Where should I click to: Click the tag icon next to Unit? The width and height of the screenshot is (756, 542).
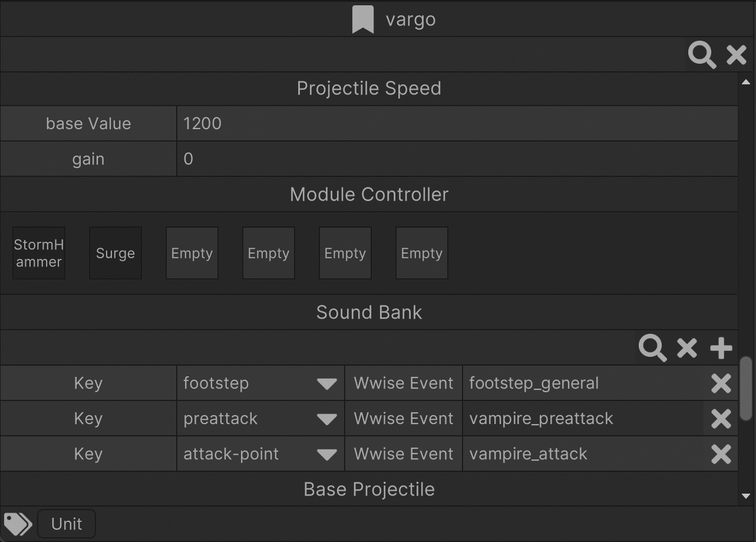[18, 524]
